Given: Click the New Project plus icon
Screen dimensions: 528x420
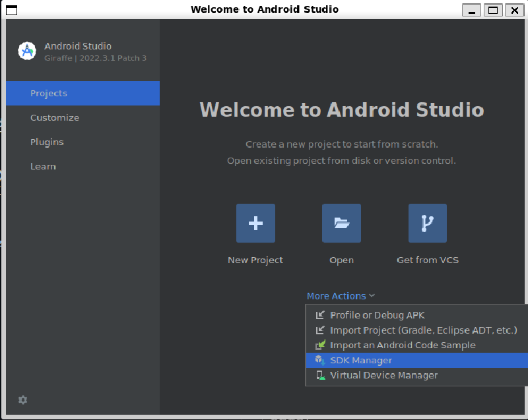Looking at the screenshot, I should coord(255,223).
